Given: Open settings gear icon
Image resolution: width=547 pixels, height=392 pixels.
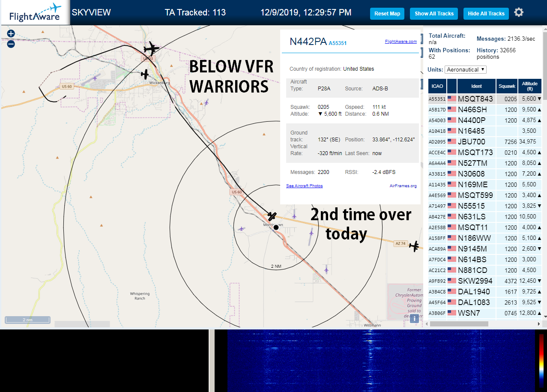Looking at the screenshot, I should (x=519, y=12).
